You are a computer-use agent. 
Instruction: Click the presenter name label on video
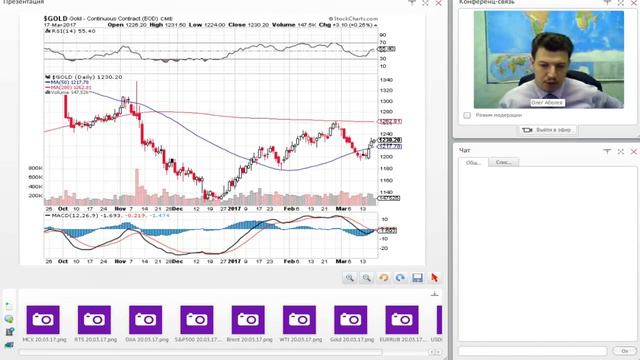pyautogui.click(x=547, y=102)
